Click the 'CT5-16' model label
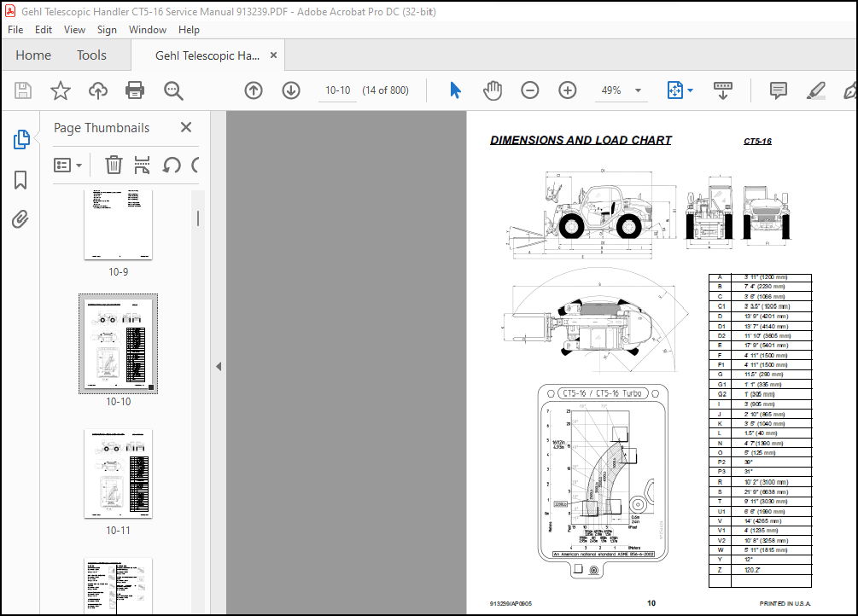Screen dimensions: 858x616 (x=757, y=141)
